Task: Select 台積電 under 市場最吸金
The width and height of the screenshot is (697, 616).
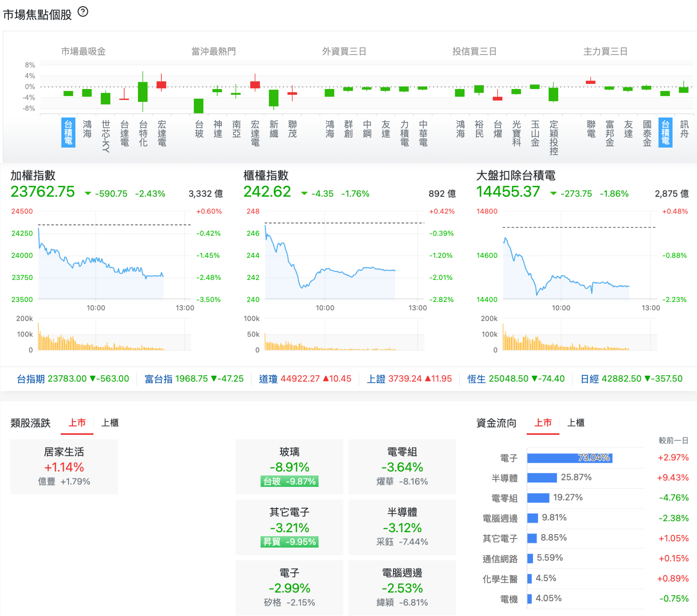Action: 68,132
